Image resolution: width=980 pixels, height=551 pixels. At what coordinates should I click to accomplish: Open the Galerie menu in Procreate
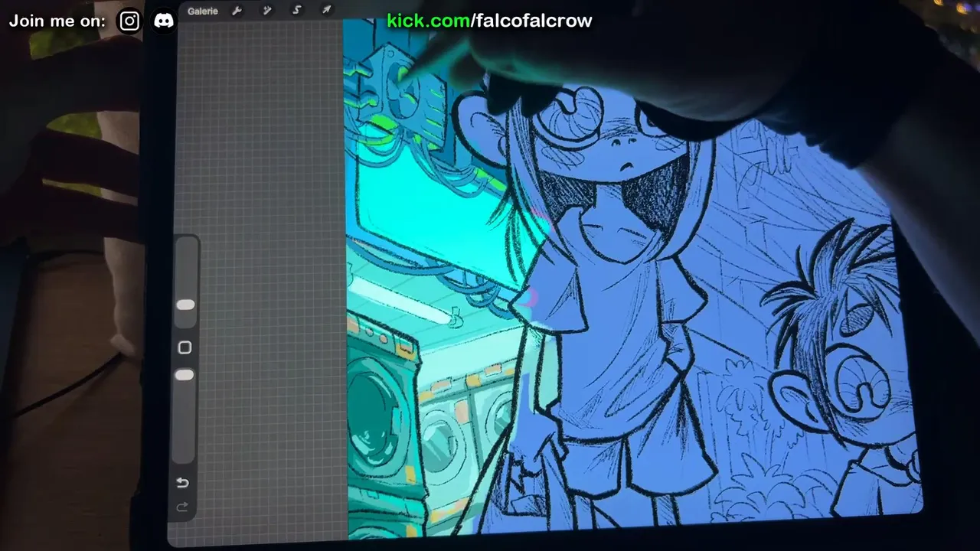[203, 11]
